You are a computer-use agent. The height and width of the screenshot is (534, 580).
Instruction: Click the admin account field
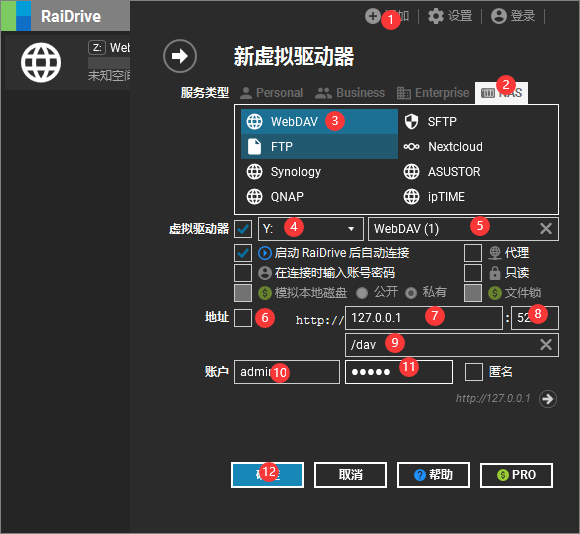tap(287, 372)
